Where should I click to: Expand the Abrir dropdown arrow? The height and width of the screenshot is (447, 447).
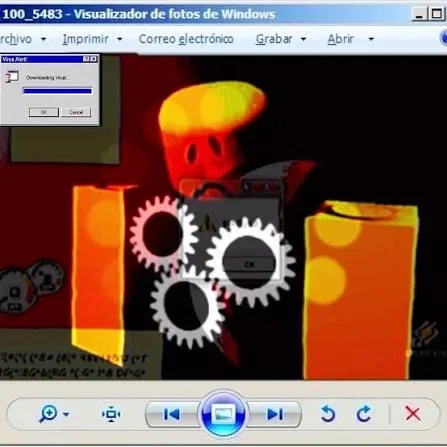click(371, 39)
